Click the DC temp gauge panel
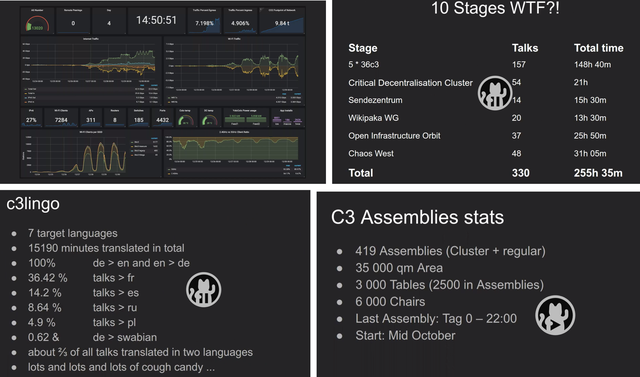 pos(210,118)
